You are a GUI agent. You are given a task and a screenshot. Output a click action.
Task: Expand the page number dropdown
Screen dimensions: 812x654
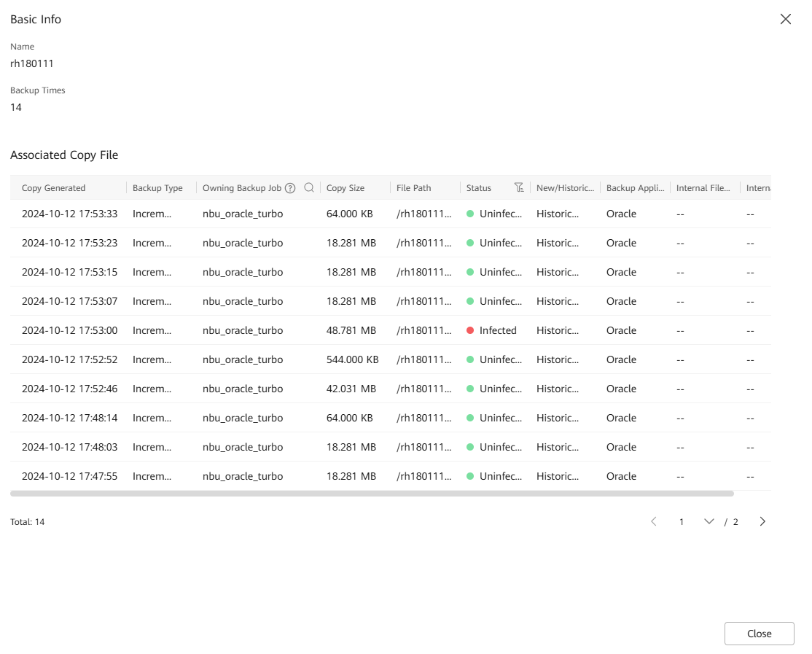click(x=708, y=522)
